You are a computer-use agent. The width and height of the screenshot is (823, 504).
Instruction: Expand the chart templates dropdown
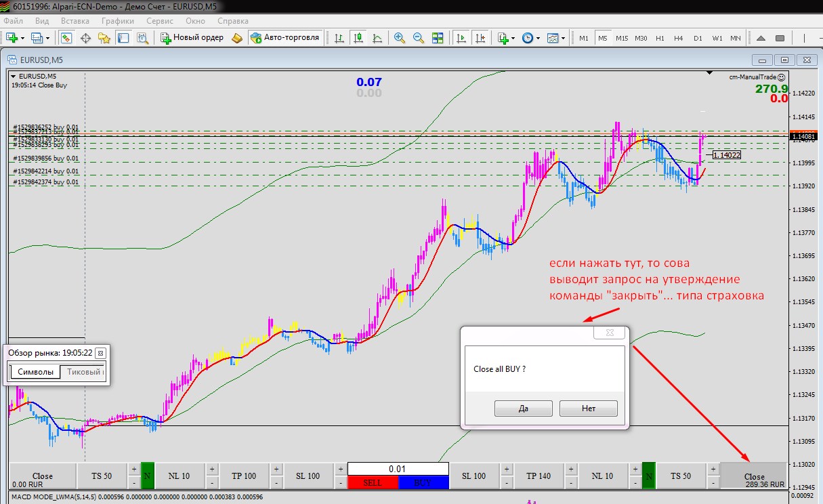(564, 38)
